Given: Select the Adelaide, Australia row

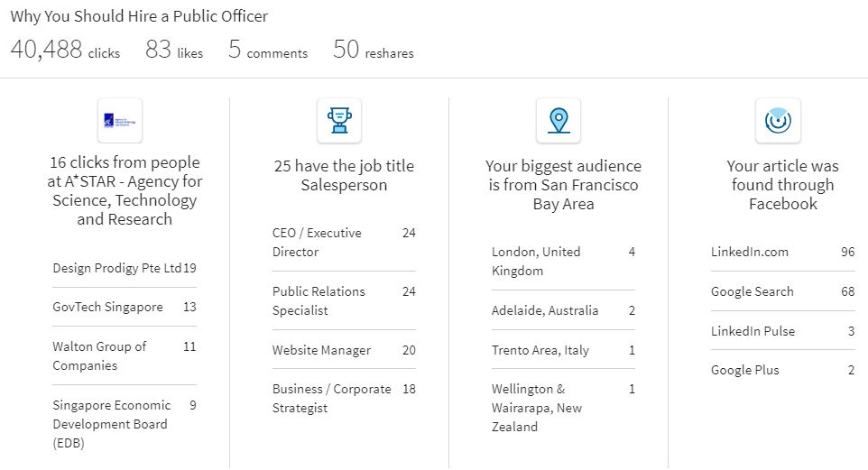Looking at the screenshot, I should click(563, 310).
